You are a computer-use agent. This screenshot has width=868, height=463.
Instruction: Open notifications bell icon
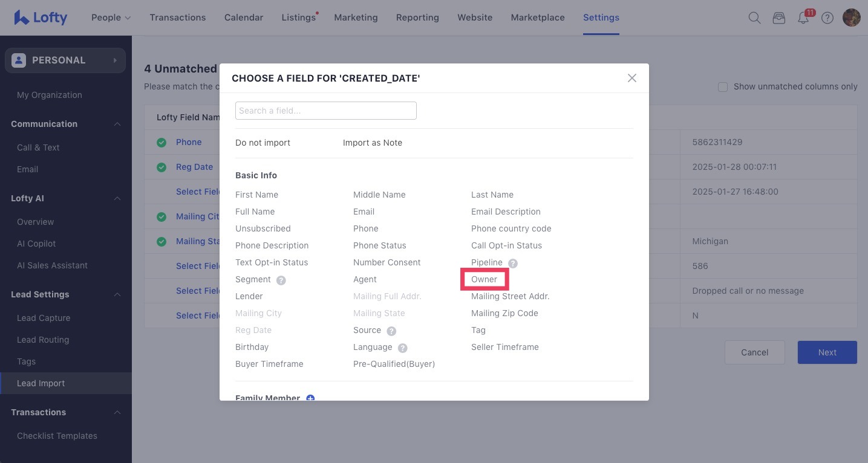click(x=803, y=18)
